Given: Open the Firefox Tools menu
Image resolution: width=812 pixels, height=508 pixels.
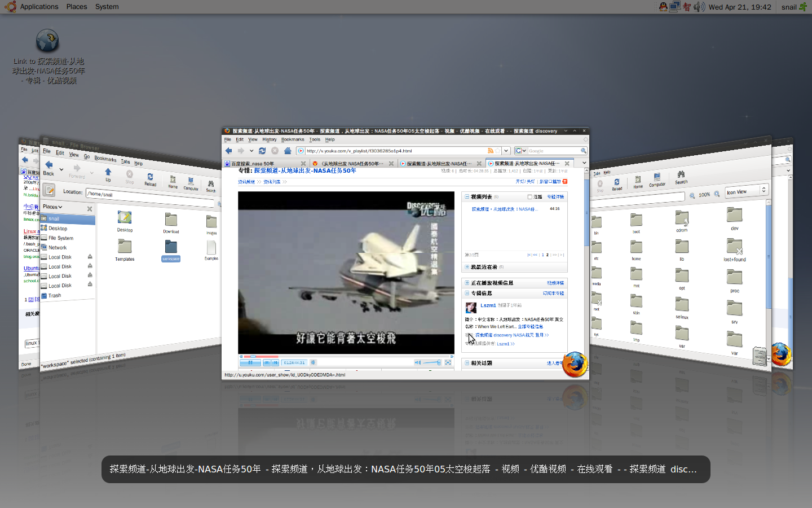Looking at the screenshot, I should (x=315, y=139).
